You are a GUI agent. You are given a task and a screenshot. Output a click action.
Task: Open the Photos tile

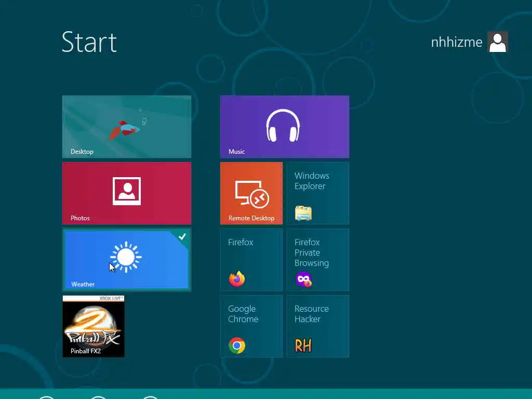pyautogui.click(x=127, y=193)
